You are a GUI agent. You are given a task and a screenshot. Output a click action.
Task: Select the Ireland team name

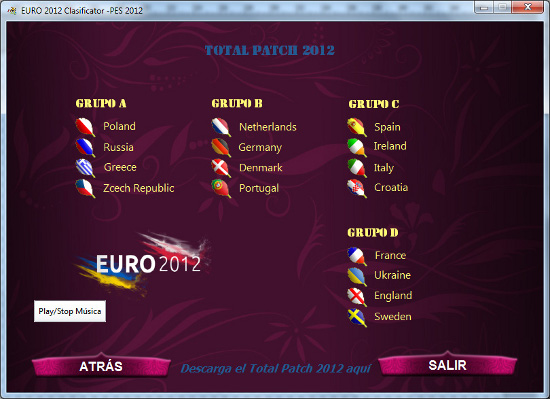[x=390, y=146]
